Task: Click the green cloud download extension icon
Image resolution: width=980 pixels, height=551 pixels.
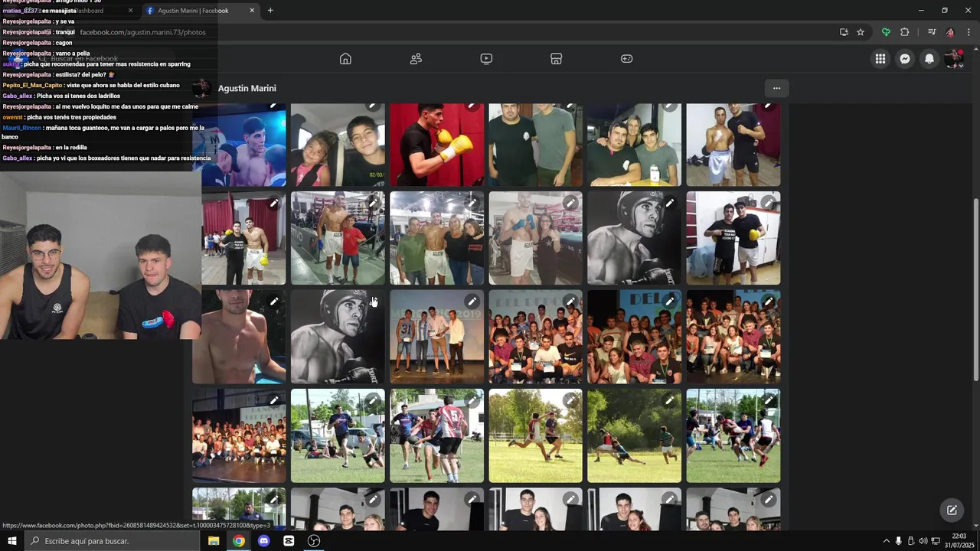Action: pos(886,32)
